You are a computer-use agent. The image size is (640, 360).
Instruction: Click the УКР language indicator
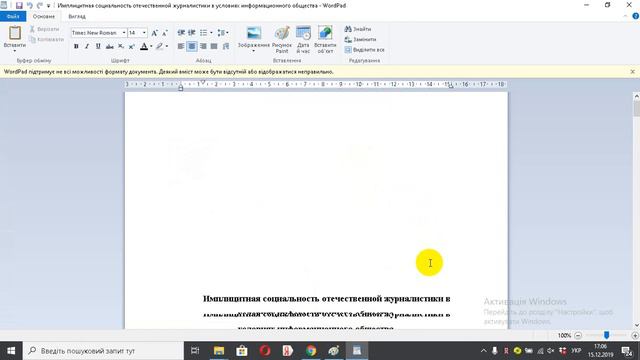coord(576,351)
